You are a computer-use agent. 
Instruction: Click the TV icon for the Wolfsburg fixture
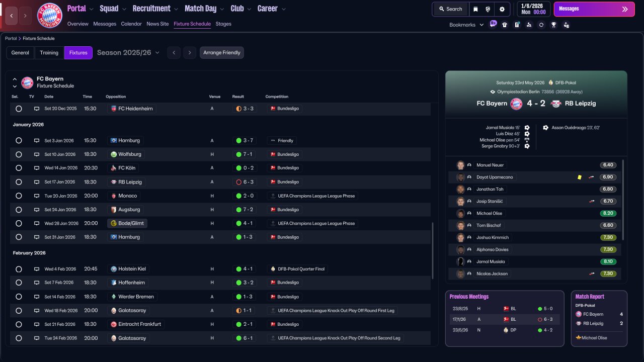(37, 154)
